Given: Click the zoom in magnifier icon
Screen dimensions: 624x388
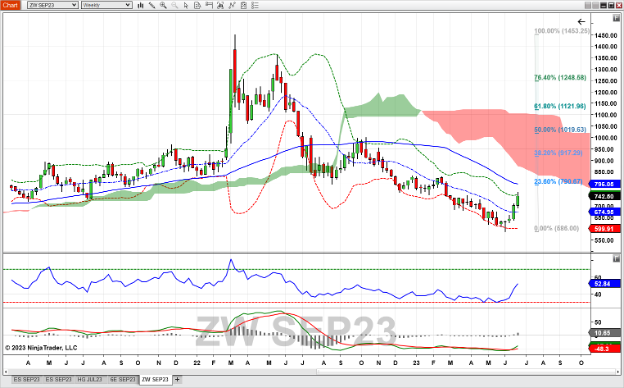Looking at the screenshot, I should (x=163, y=5).
